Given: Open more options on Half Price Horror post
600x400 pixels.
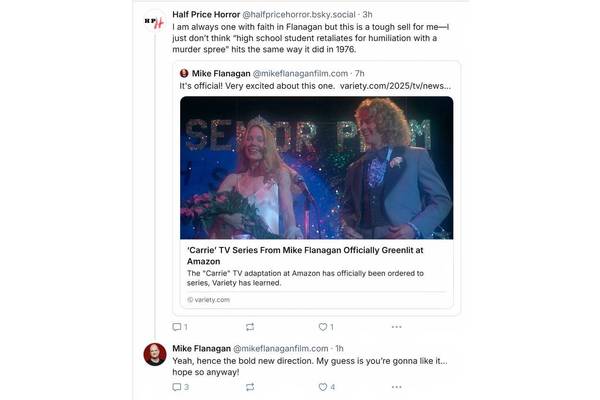Looking at the screenshot, I should point(396,327).
